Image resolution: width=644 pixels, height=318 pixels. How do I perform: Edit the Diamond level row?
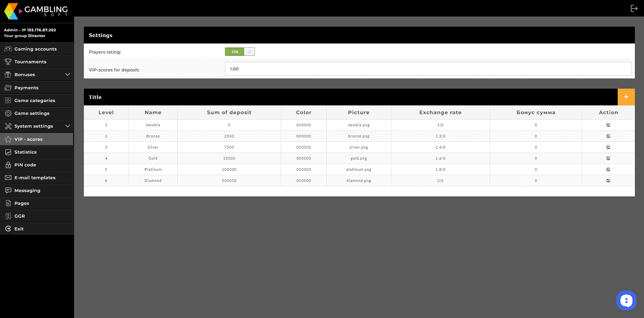tap(608, 180)
